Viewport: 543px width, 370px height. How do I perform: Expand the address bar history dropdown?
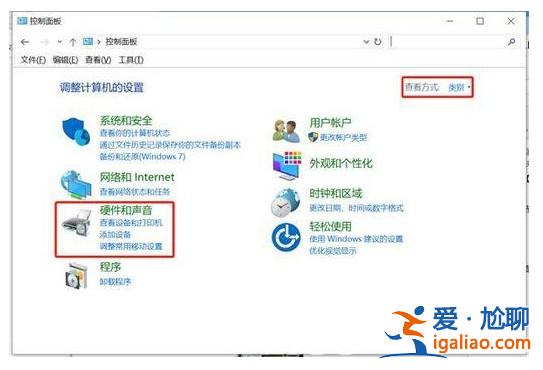[x=366, y=42]
